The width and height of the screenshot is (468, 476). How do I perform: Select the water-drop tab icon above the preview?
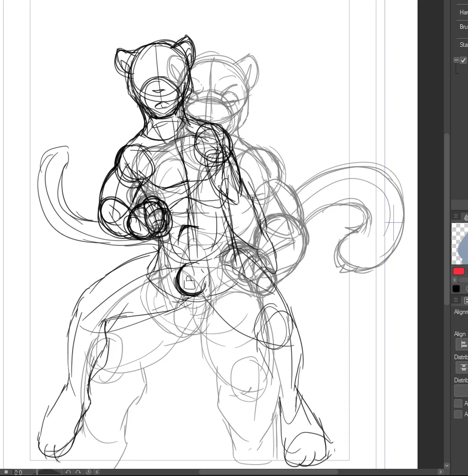pos(465,217)
